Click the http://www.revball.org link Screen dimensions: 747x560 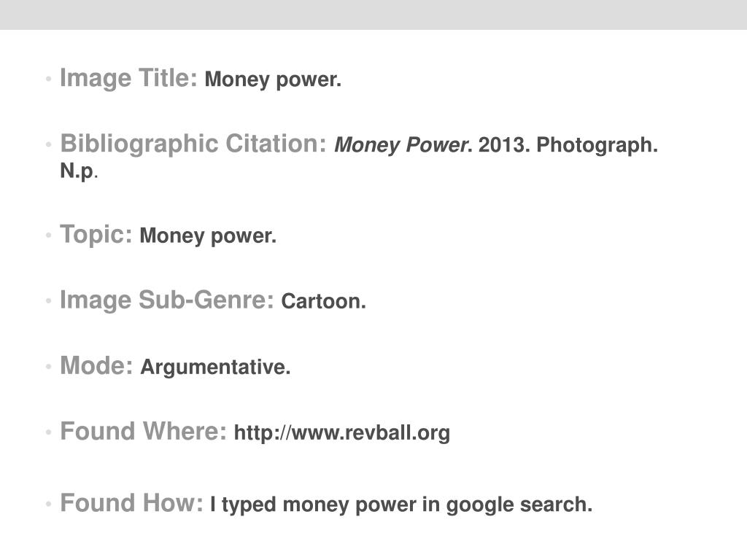tap(341, 433)
